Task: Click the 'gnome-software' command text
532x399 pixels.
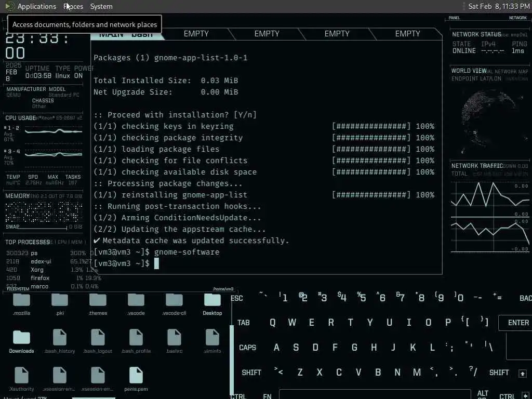Action: [x=187, y=252]
